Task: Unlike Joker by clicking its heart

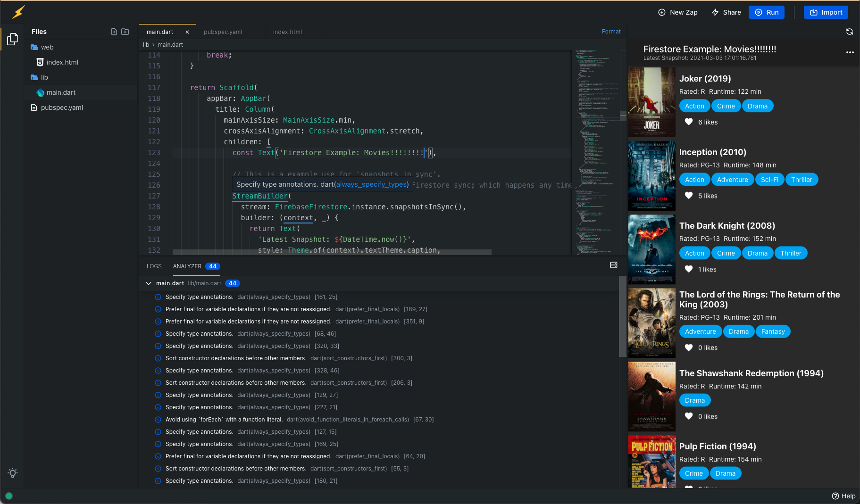Action: [689, 122]
